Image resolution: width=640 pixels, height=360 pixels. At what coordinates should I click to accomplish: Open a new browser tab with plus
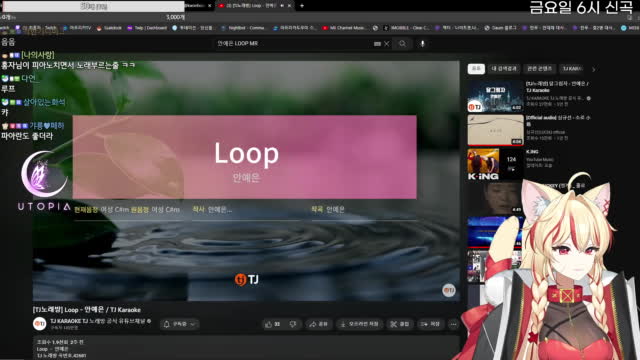pos(302,6)
